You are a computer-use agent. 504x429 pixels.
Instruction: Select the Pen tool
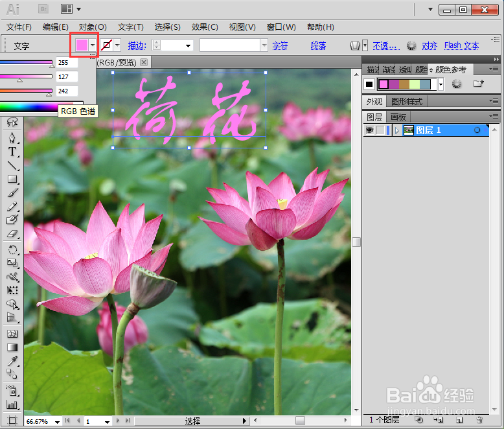point(12,137)
